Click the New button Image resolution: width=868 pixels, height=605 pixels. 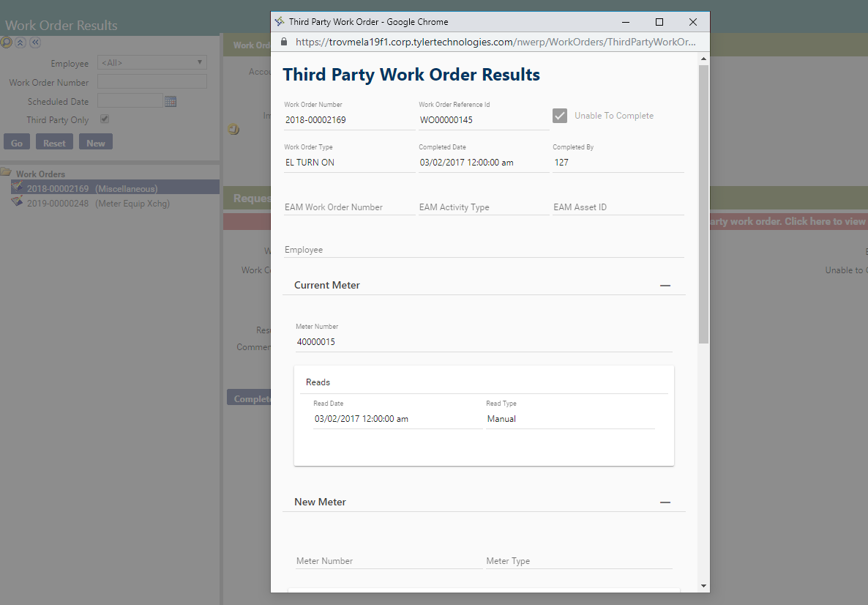(x=95, y=143)
